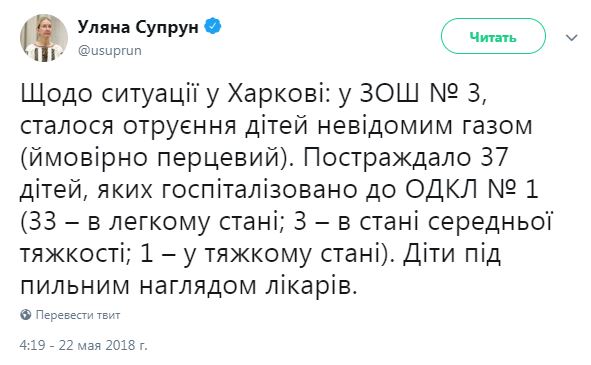Click the text ОДКЛ № 1 in the tweet

[x=472, y=189]
